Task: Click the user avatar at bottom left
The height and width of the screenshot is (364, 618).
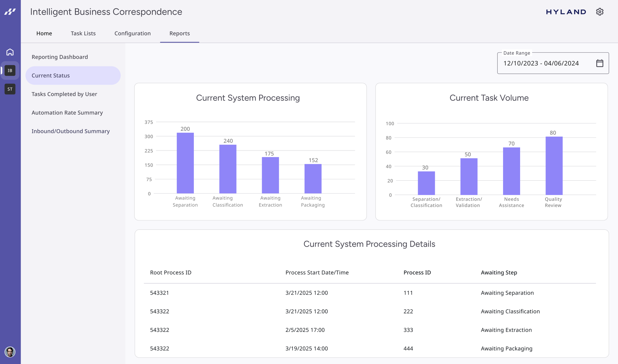Action: click(x=10, y=352)
